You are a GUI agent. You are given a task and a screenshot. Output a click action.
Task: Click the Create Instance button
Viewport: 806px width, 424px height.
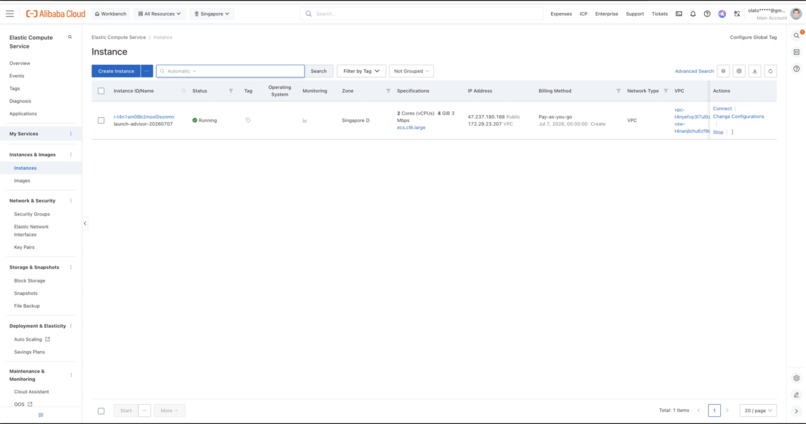(x=116, y=71)
